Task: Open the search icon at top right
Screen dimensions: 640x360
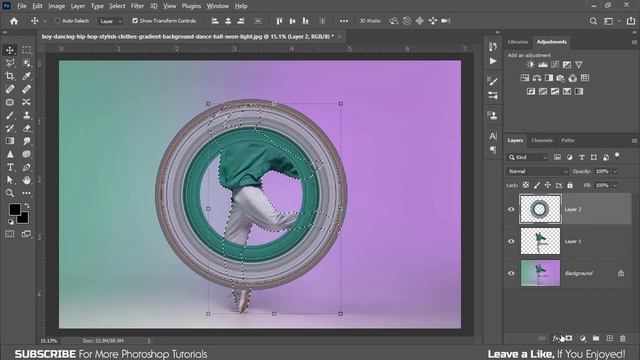Action: pyautogui.click(x=593, y=21)
